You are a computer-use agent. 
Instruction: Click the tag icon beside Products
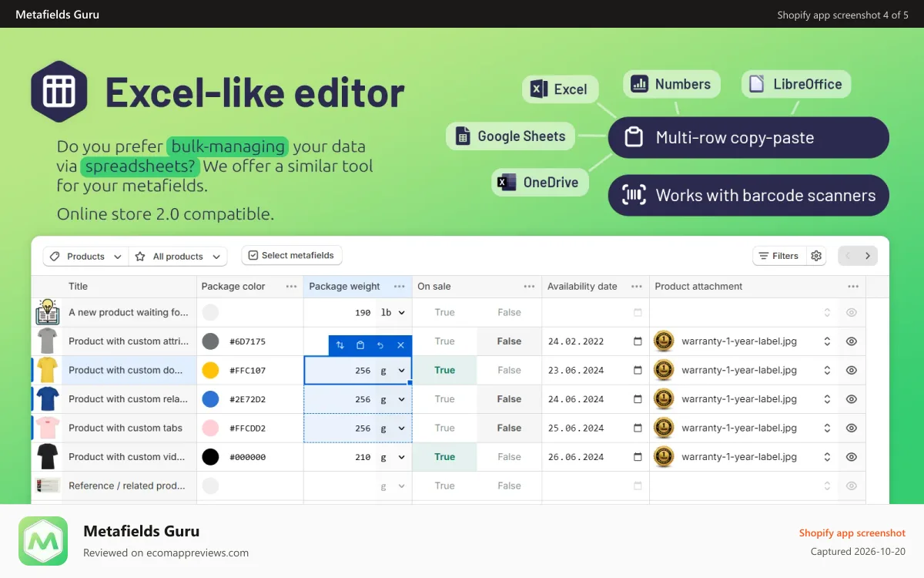pos(55,257)
